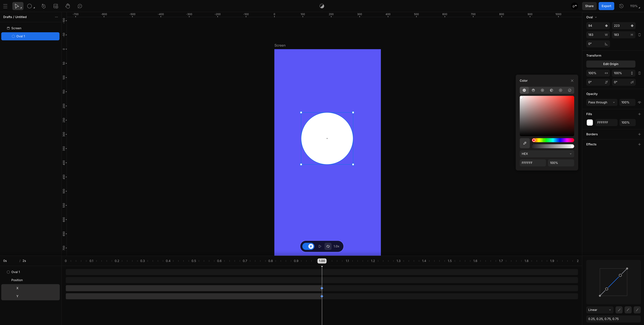Apply the first easing preset next to Linear

pyautogui.click(x=619, y=310)
